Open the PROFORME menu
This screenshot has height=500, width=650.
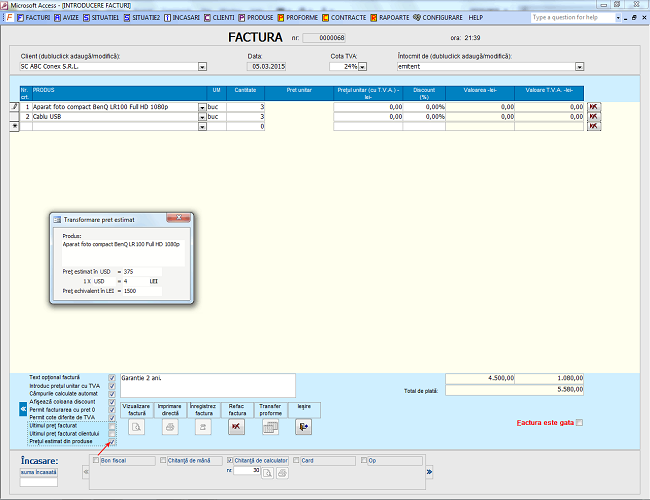[298, 17]
